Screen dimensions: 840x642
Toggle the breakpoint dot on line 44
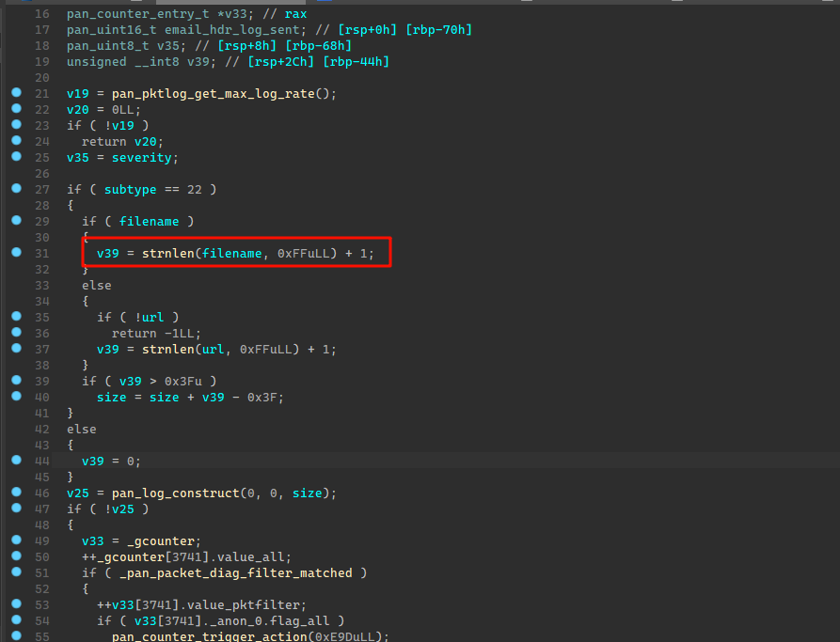coord(17,460)
